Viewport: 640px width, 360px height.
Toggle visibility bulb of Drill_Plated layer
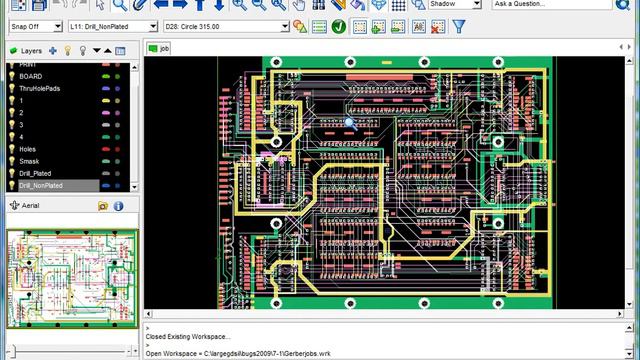pos(12,173)
